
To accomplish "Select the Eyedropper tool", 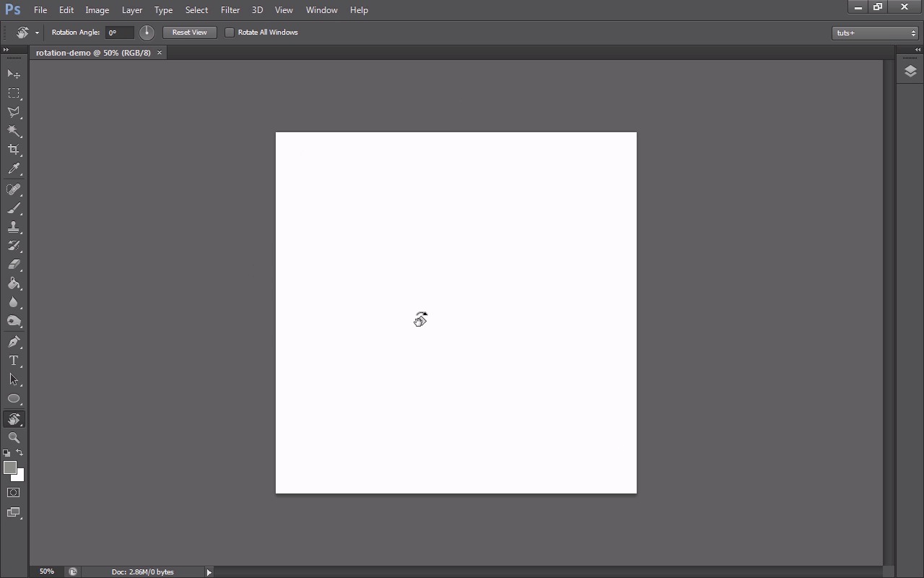I will [14, 169].
